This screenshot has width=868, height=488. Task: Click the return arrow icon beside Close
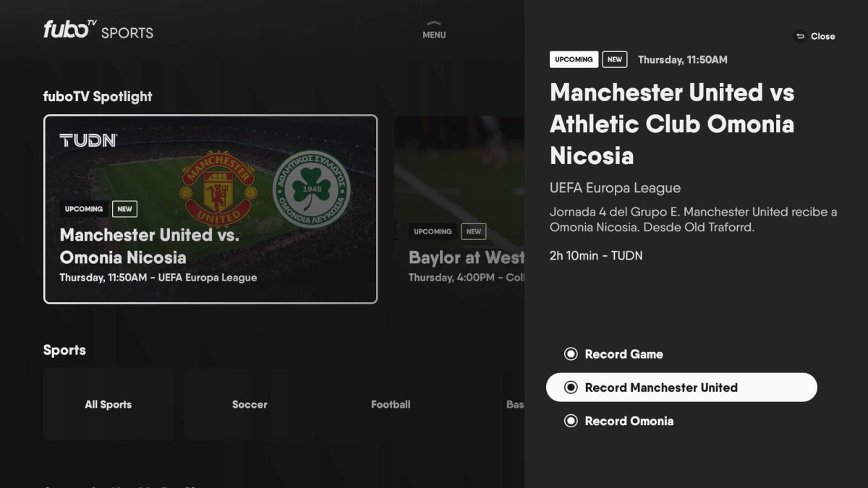[800, 36]
